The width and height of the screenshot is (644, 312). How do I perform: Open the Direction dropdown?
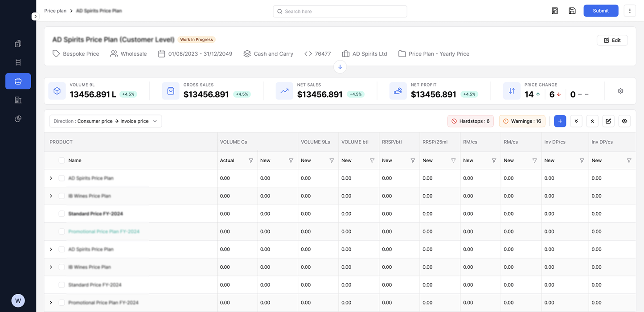106,121
